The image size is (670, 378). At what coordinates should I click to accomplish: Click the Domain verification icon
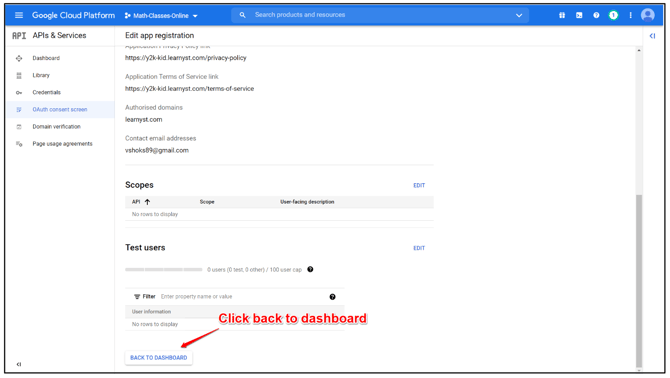[x=19, y=127]
